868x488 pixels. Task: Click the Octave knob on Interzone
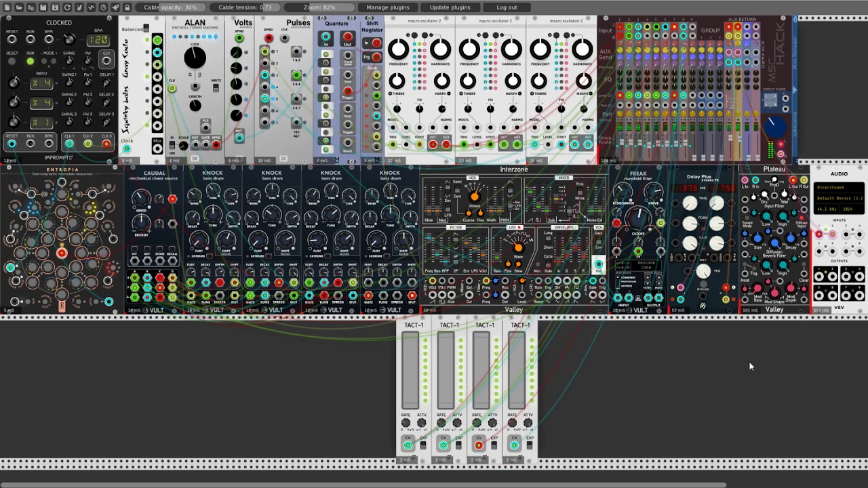pyautogui.click(x=474, y=196)
